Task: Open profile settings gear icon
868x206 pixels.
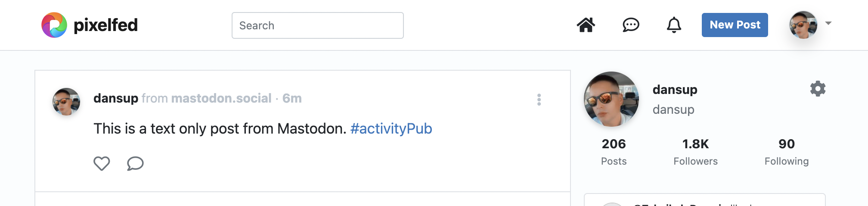Action: (x=818, y=89)
